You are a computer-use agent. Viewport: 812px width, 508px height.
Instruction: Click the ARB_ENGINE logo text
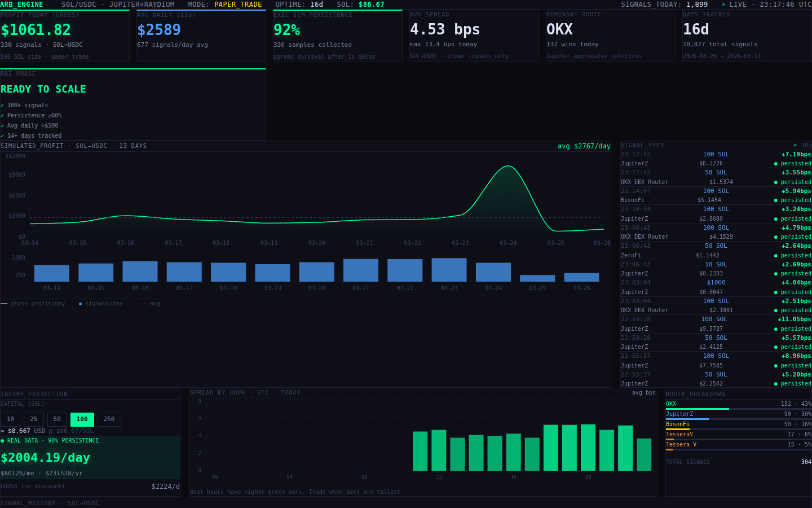coord(20,5)
